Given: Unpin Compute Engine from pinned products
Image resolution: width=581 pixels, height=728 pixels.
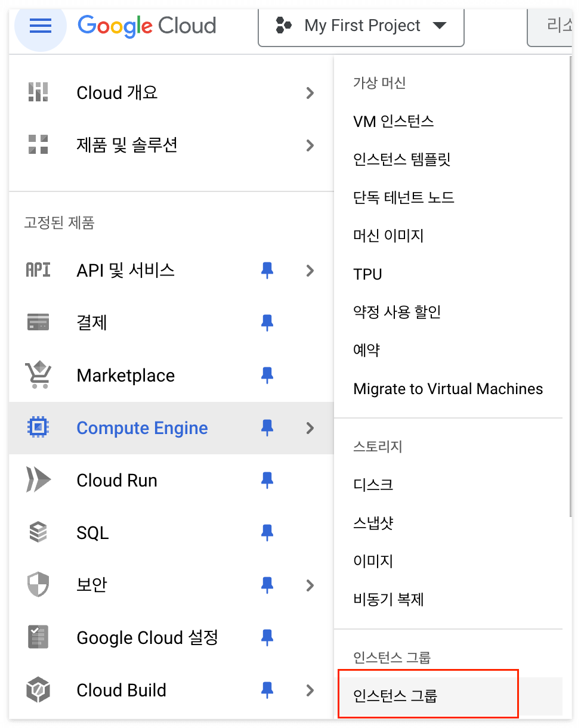Looking at the screenshot, I should coord(267,428).
